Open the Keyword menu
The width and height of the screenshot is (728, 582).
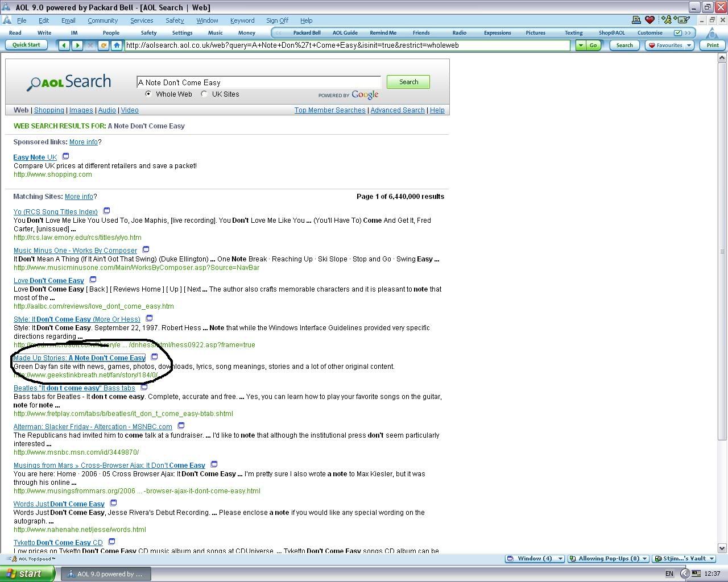[242, 20]
